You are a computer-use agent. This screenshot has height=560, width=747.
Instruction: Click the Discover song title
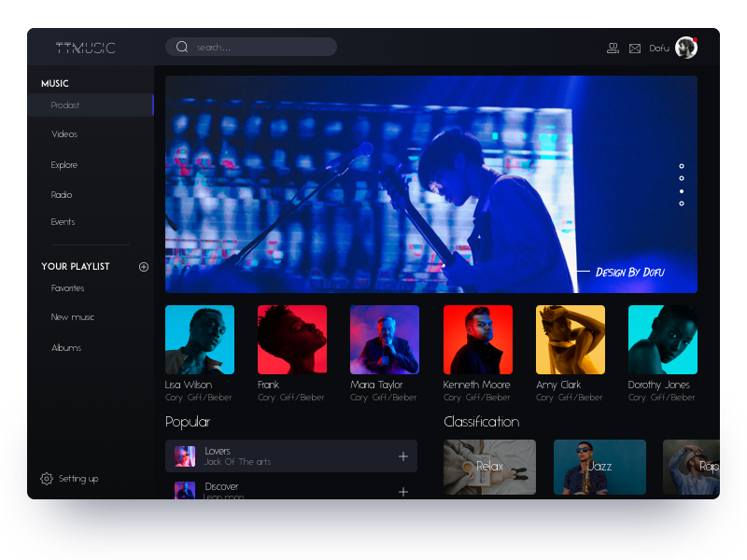[221, 486]
